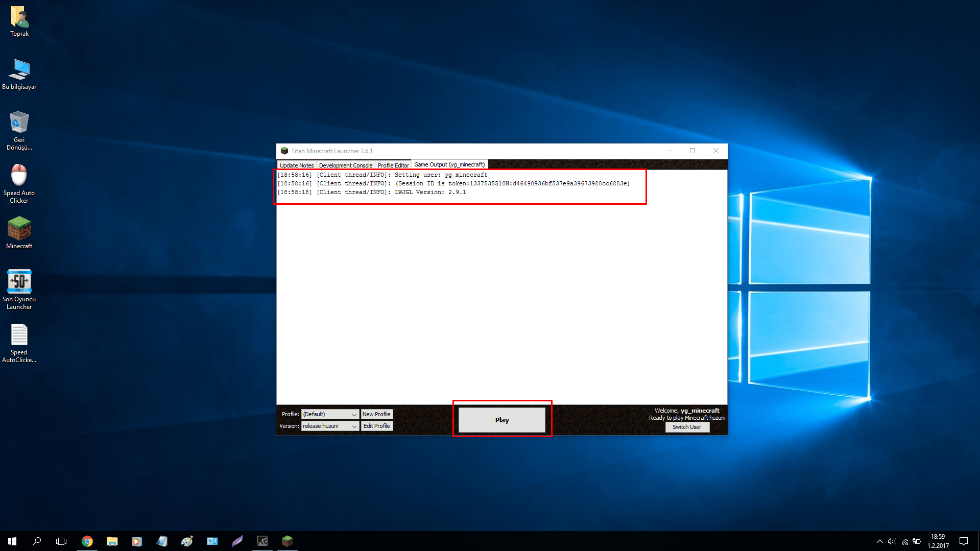Show hidden system tray icons
The image size is (980, 551).
point(879,541)
